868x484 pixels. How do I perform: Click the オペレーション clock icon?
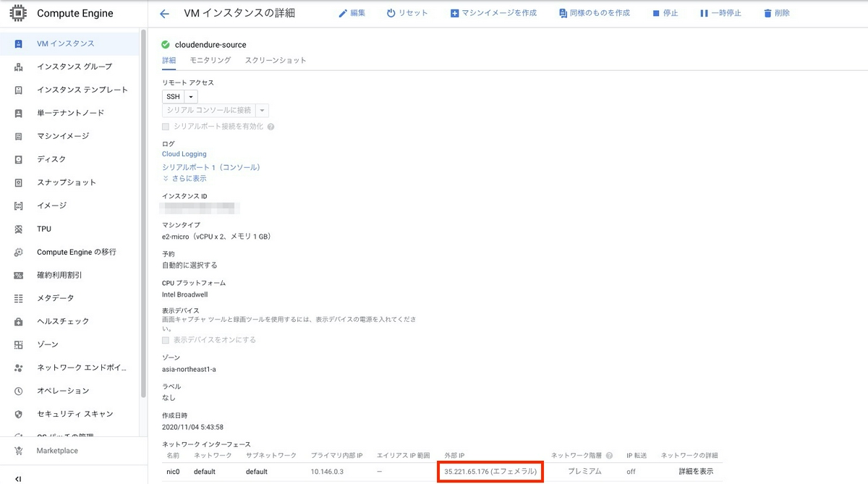point(19,391)
